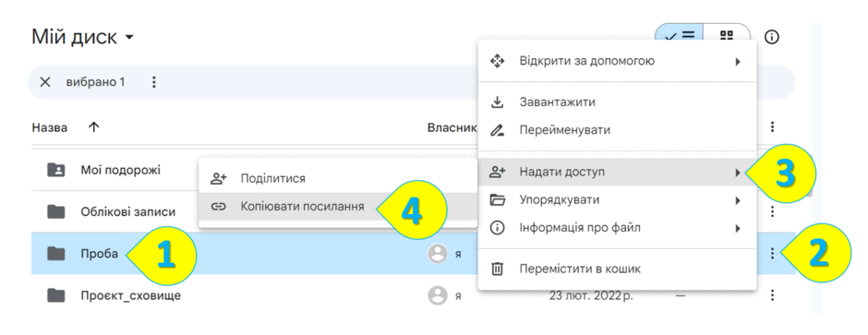Click the trash icon beside 'Перемістити в кошик'
Image resolution: width=868 pixels, height=335 pixels.
(x=497, y=269)
